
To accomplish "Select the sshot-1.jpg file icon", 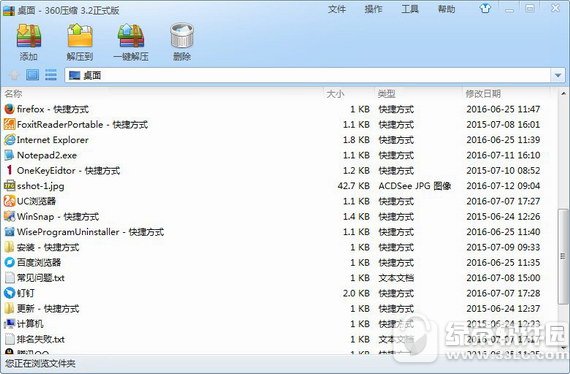I will pyautogui.click(x=9, y=185).
